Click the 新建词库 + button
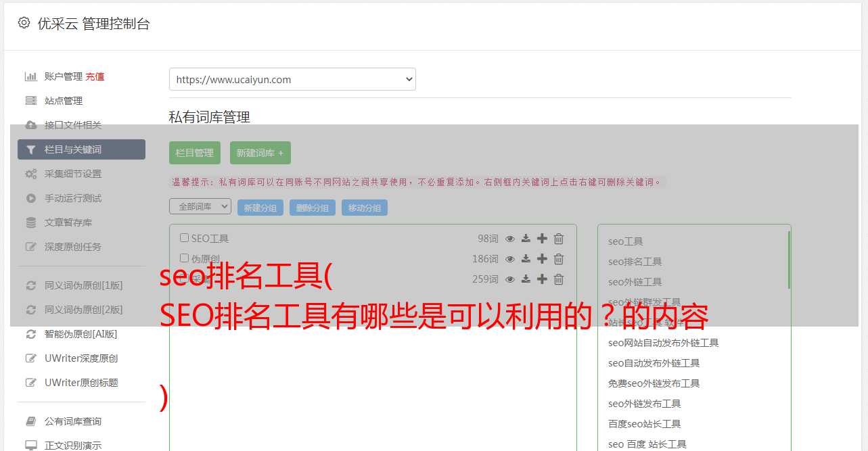Viewport: 868px width, 451px height. [260, 153]
